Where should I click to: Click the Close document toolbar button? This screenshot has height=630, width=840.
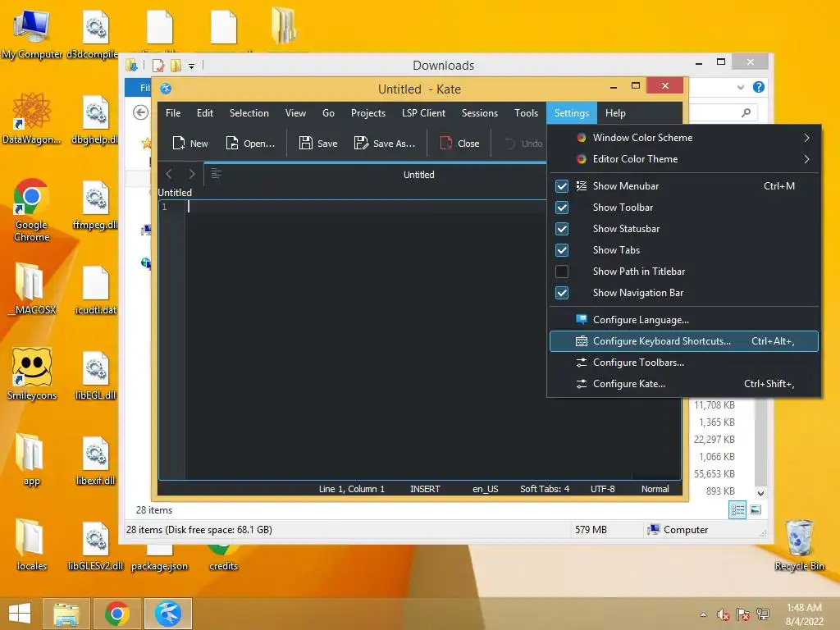coord(459,143)
